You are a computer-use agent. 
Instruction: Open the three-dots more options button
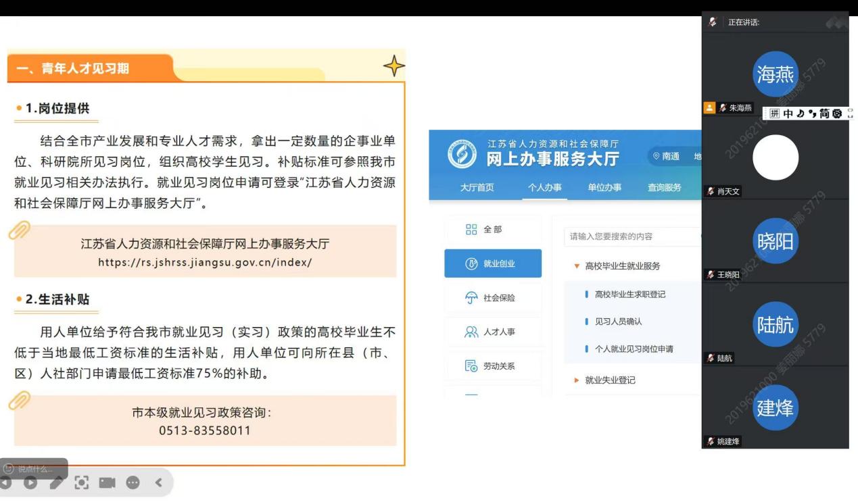(x=133, y=482)
